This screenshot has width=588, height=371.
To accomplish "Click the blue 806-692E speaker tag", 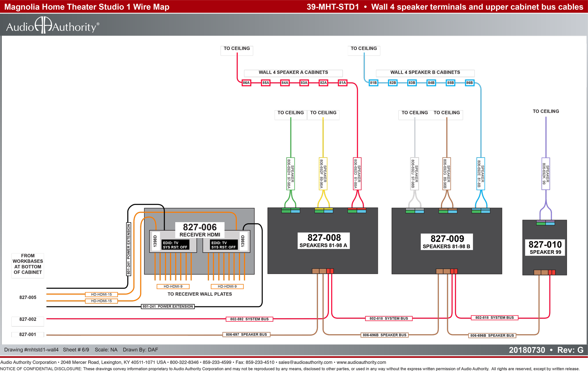I will click(481, 174).
